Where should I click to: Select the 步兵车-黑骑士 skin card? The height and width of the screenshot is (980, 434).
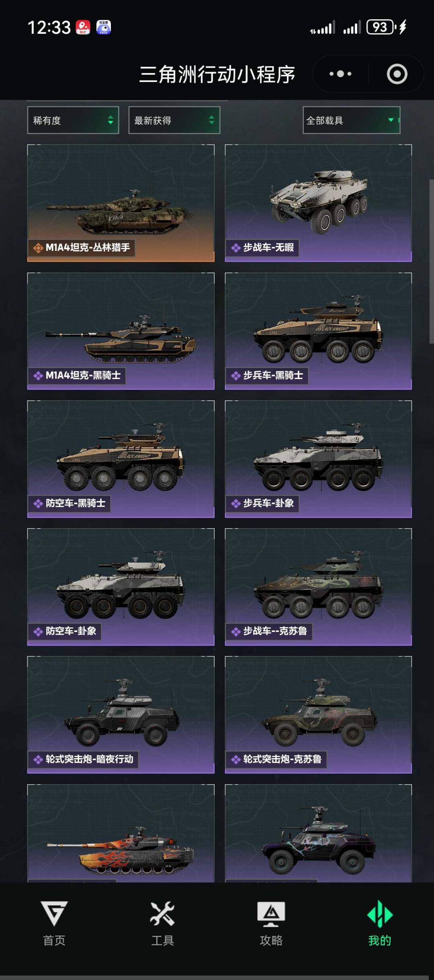318,331
